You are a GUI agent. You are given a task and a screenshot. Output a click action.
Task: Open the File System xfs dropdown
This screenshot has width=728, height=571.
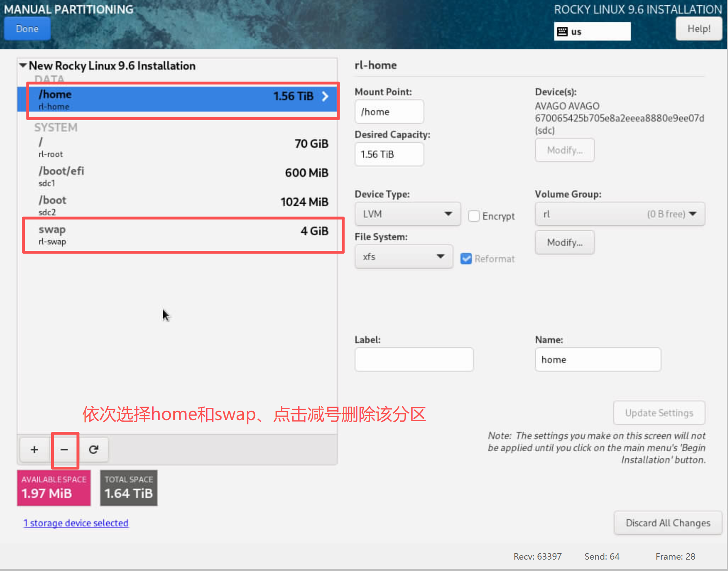pos(403,256)
